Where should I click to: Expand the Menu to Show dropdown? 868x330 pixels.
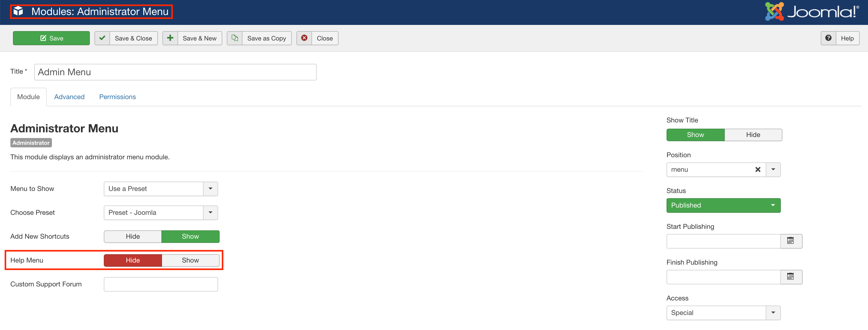coord(210,189)
